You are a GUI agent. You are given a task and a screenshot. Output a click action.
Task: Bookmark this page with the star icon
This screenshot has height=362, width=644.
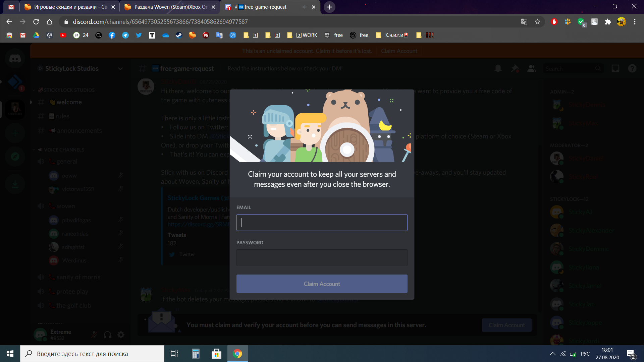[538, 22]
